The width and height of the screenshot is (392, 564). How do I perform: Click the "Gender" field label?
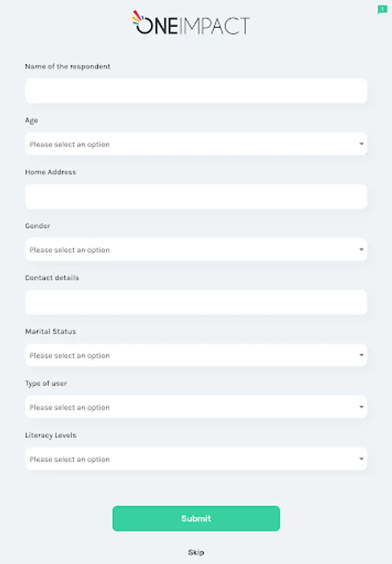click(38, 226)
